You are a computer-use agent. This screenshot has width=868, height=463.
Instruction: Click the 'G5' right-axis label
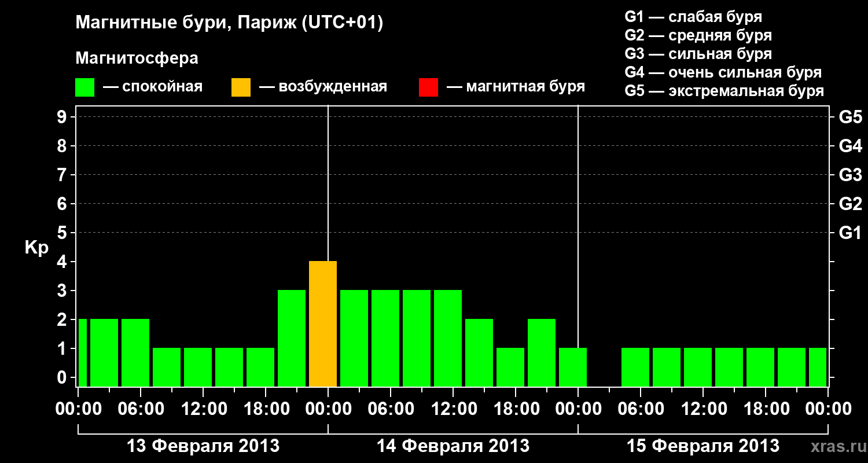850,117
